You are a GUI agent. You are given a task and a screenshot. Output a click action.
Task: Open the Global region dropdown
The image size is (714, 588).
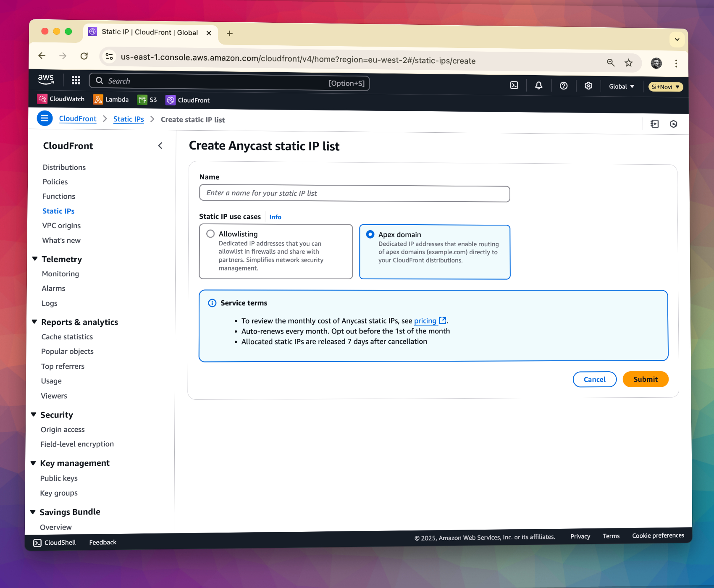click(x=621, y=87)
